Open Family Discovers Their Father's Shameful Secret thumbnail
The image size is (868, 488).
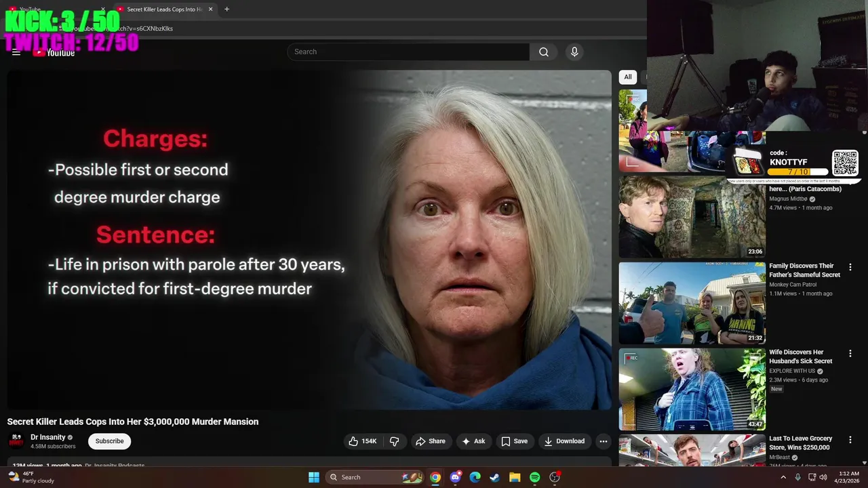pos(692,303)
